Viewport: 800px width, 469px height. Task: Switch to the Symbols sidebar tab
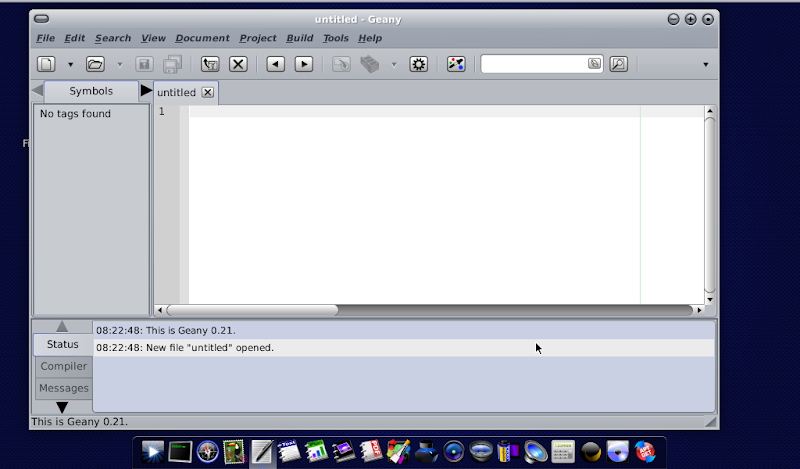(x=91, y=91)
